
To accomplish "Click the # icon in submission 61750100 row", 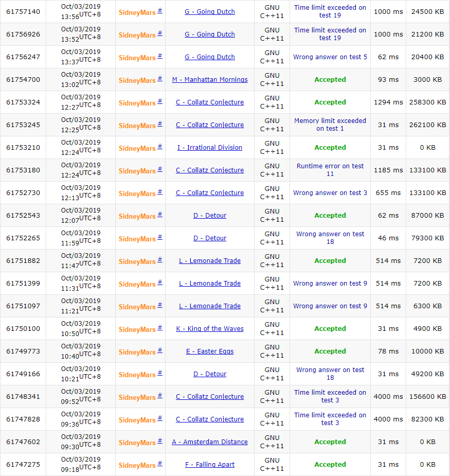I will click(x=160, y=327).
